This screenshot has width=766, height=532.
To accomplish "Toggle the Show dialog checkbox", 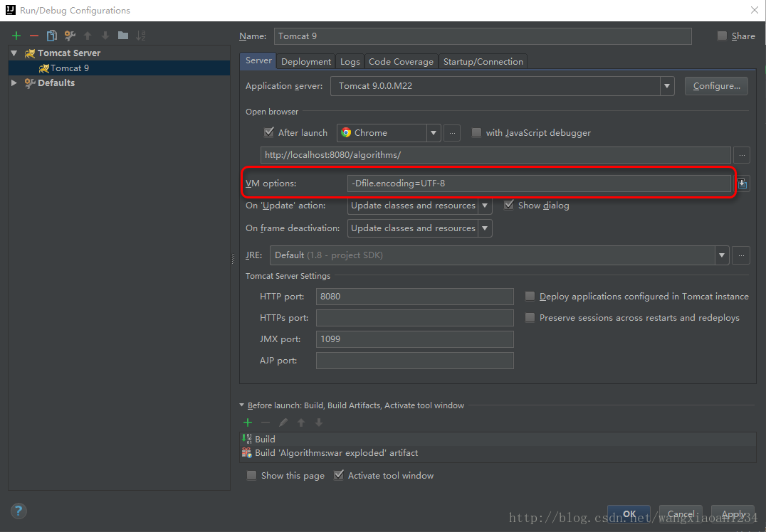I will [x=508, y=205].
